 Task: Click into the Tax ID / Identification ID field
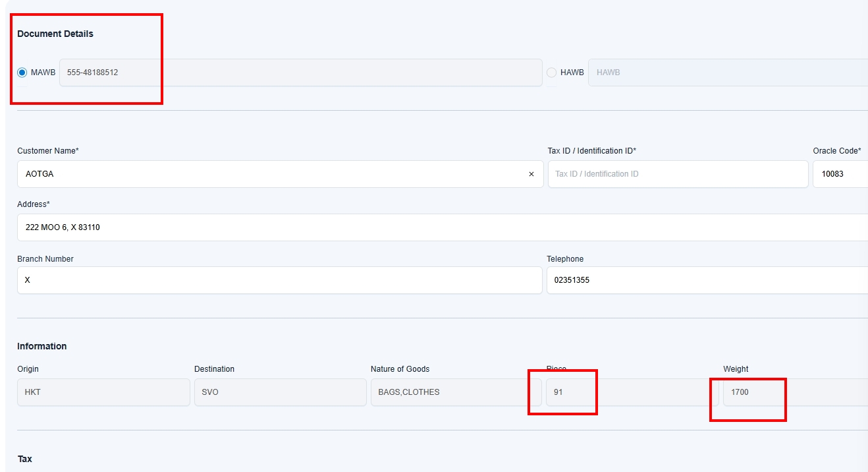(677, 174)
